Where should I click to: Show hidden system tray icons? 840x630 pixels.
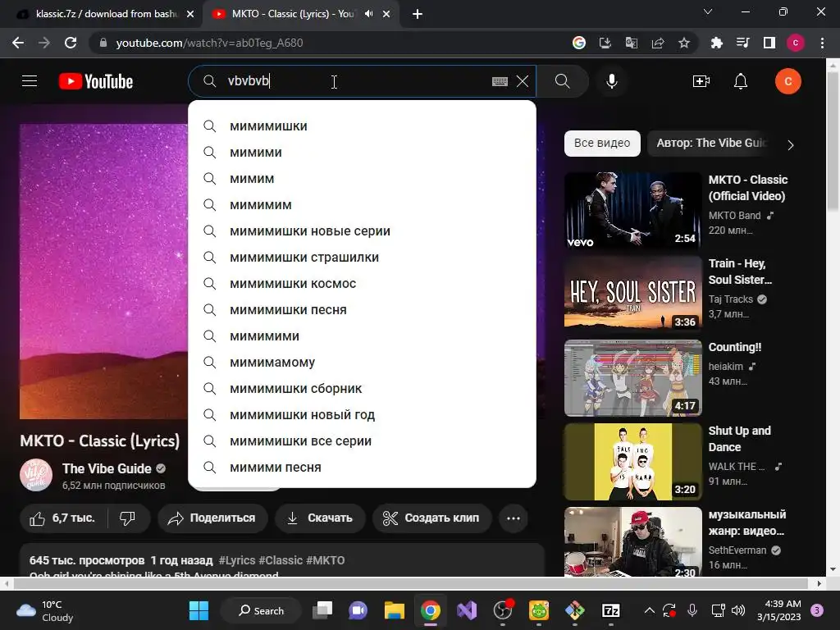click(x=650, y=610)
